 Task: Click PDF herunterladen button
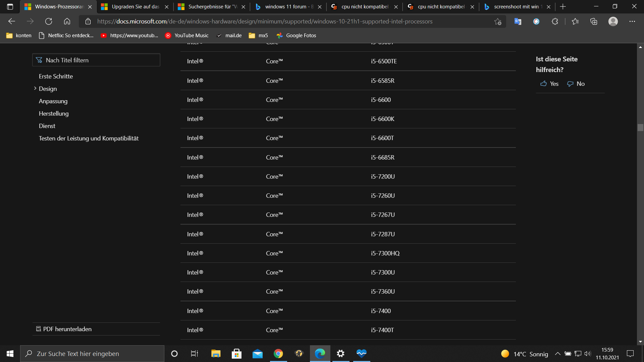click(64, 329)
